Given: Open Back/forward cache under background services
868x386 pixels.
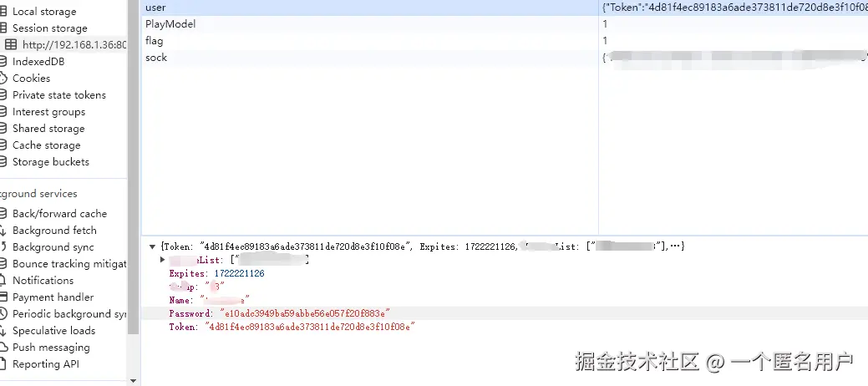Looking at the screenshot, I should tap(59, 214).
